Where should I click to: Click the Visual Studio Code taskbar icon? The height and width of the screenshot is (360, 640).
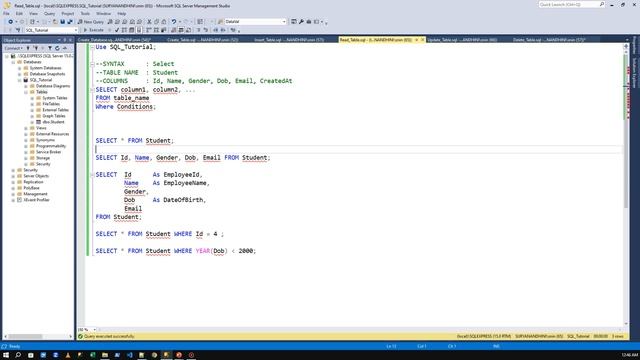click(130, 355)
